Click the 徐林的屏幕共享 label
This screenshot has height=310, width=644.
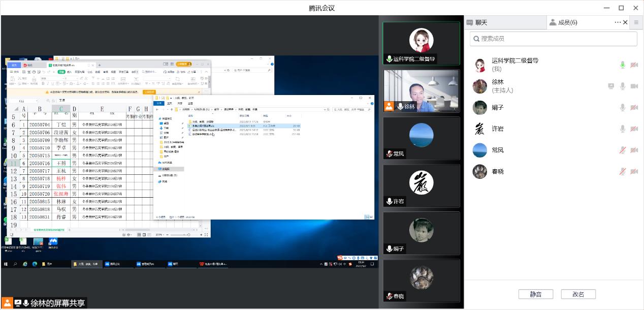[57, 303]
